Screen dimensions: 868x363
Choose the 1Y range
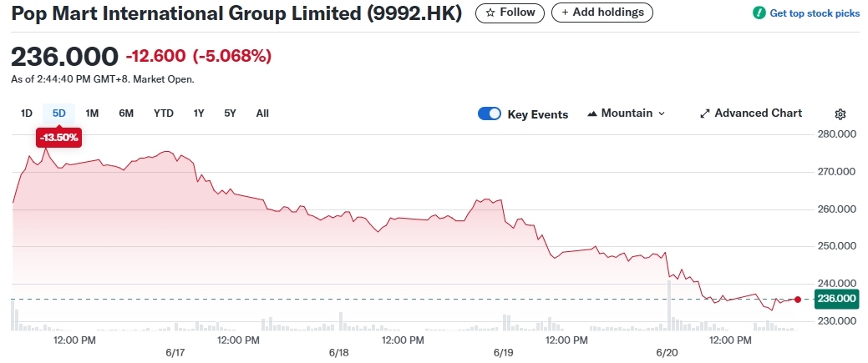coord(199,113)
